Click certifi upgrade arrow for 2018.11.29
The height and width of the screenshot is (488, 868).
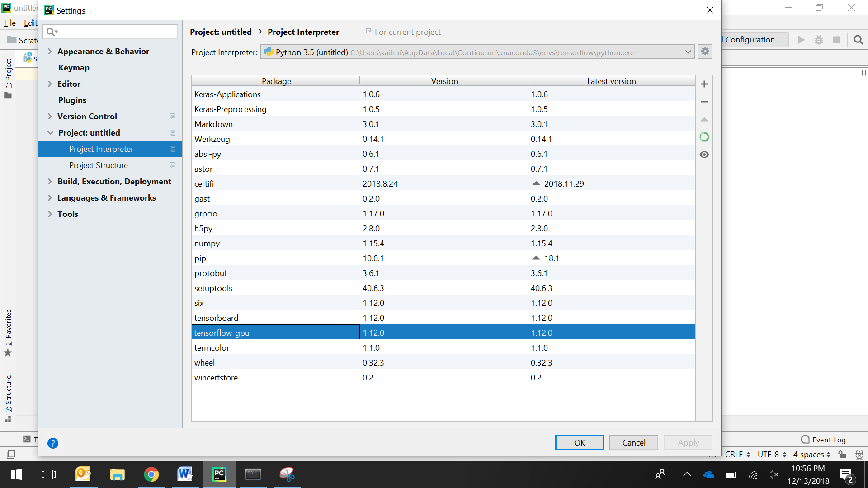click(x=536, y=183)
